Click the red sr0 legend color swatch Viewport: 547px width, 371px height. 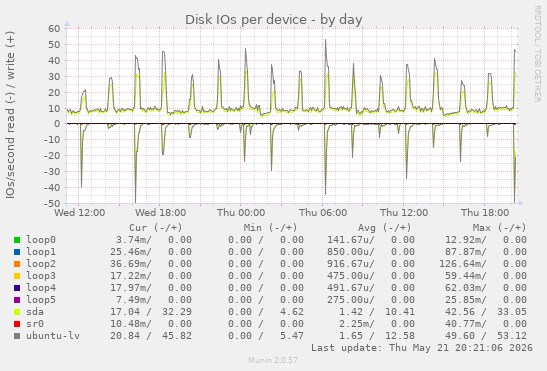pyautogui.click(x=17, y=324)
